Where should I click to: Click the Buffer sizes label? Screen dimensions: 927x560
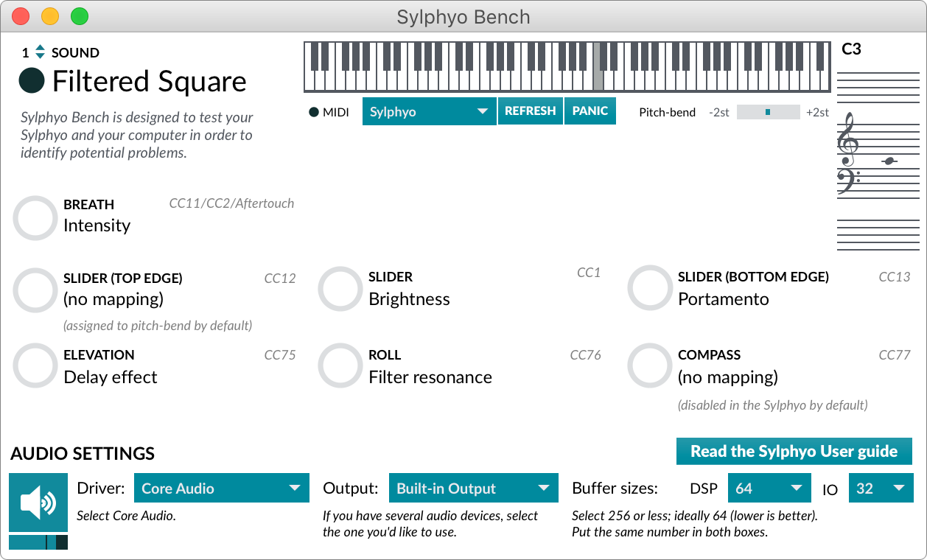click(615, 489)
